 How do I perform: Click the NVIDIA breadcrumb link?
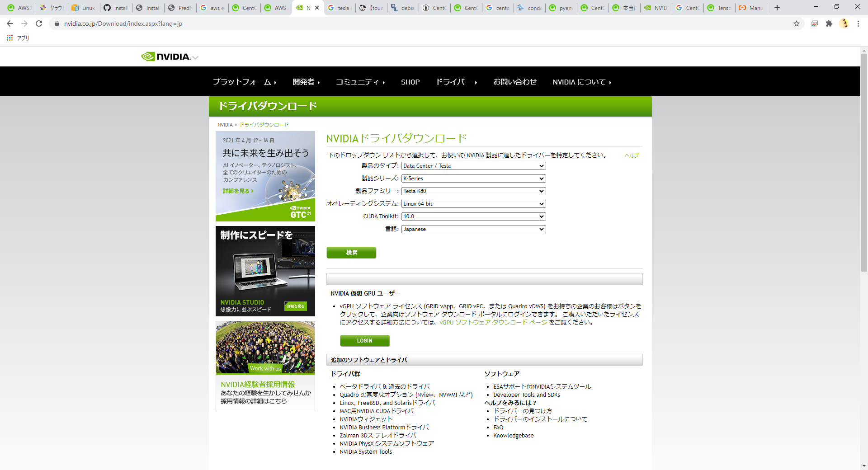(225, 125)
